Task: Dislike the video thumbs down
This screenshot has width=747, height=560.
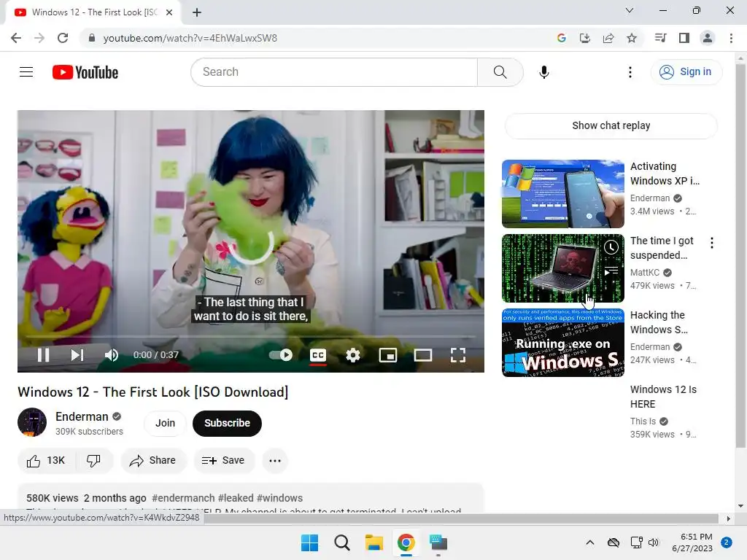Action: 93,461
